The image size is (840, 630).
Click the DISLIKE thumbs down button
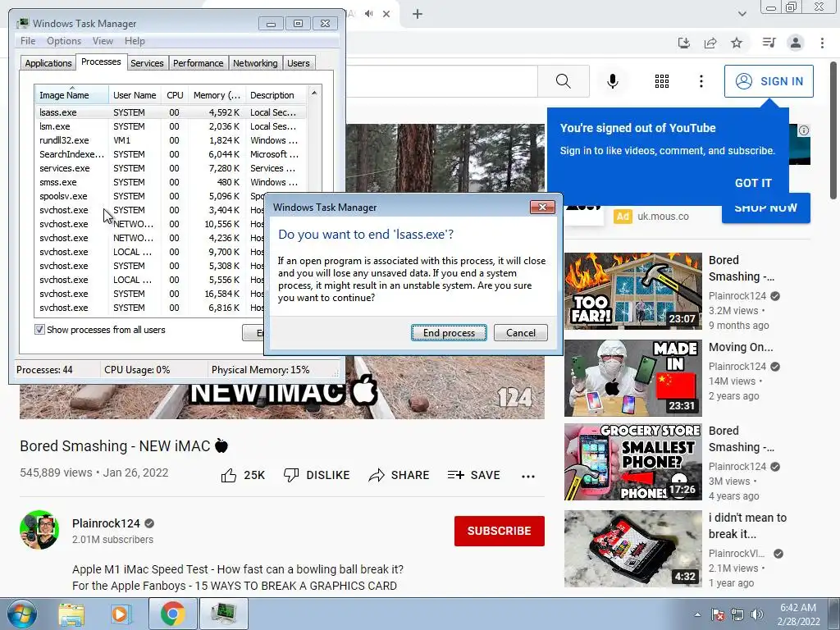click(316, 475)
